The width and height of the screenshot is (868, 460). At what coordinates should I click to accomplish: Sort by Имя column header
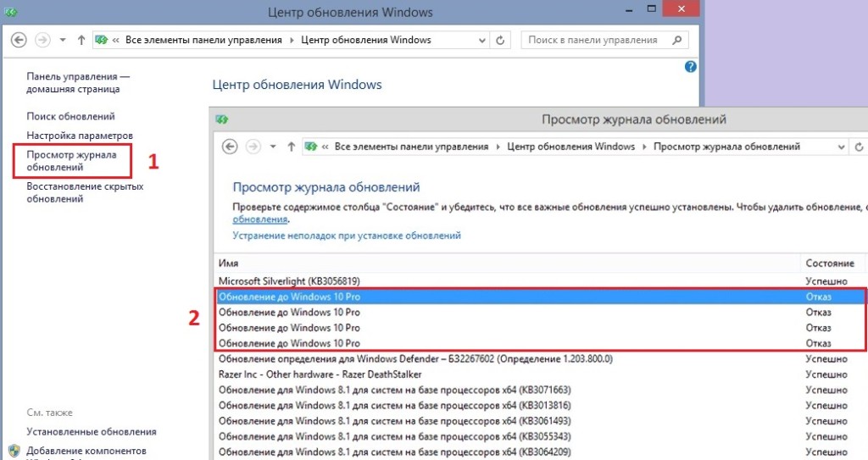pyautogui.click(x=507, y=263)
